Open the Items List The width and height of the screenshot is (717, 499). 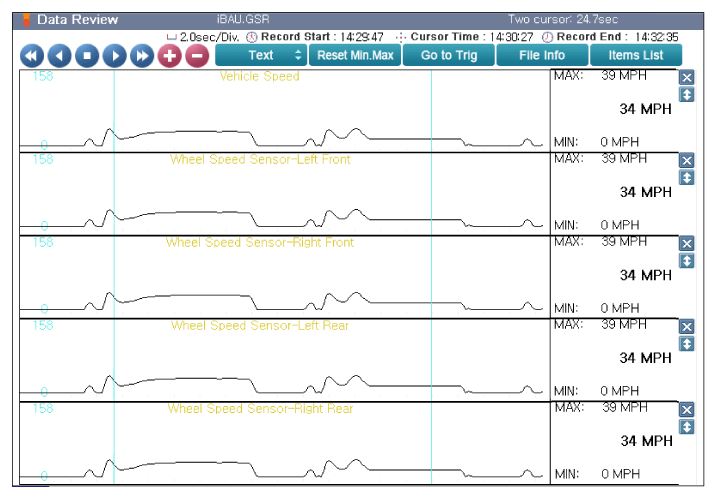pyautogui.click(x=636, y=55)
